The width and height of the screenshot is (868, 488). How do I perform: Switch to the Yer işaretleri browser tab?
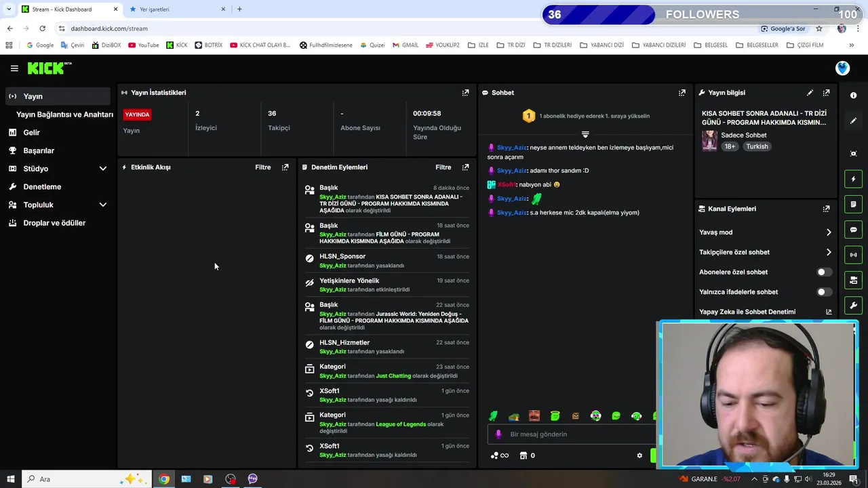(178, 9)
